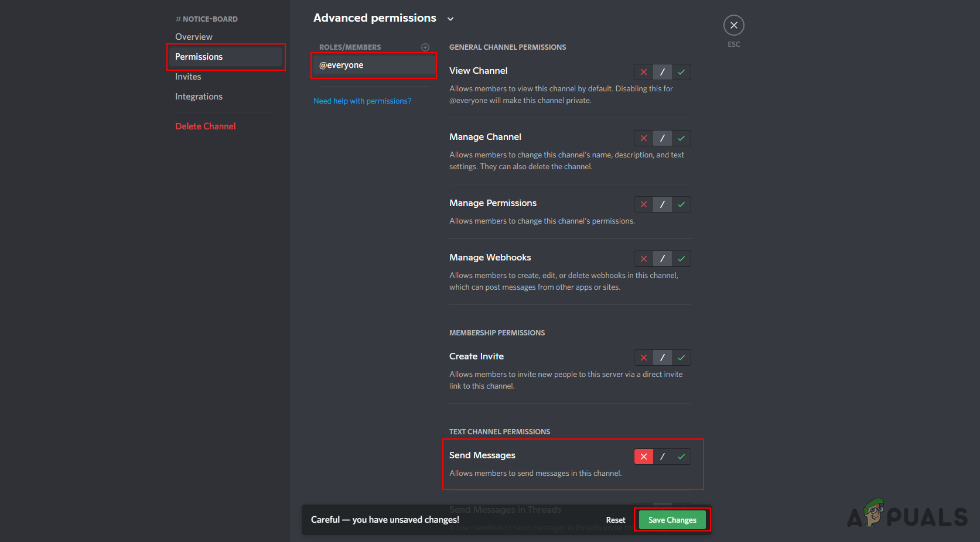Open the Overview settings tab
The image size is (980, 542).
194,37
